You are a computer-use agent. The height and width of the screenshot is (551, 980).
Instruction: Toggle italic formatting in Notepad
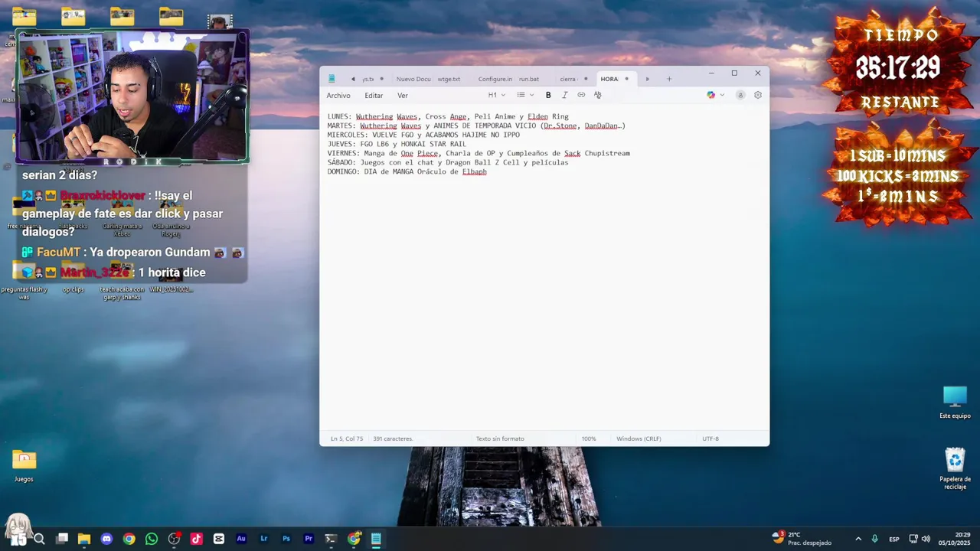click(565, 95)
